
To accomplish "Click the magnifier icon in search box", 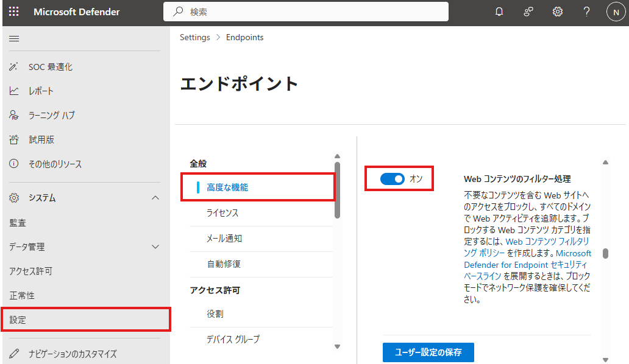I will click(x=178, y=12).
